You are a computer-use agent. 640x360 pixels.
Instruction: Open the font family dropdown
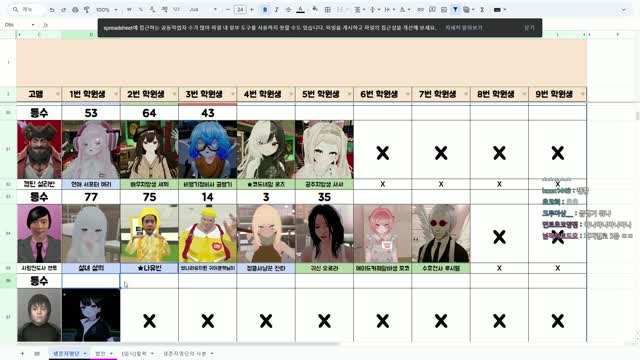tap(203, 9)
